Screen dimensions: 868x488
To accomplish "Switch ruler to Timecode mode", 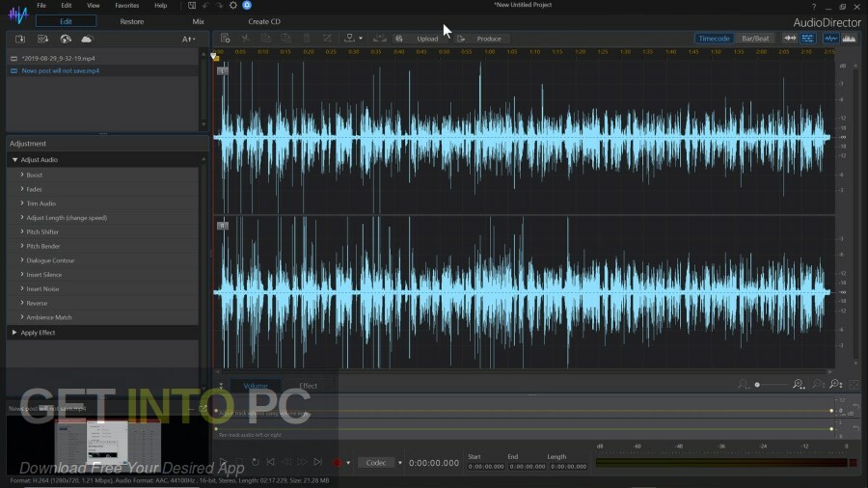I will pos(714,39).
